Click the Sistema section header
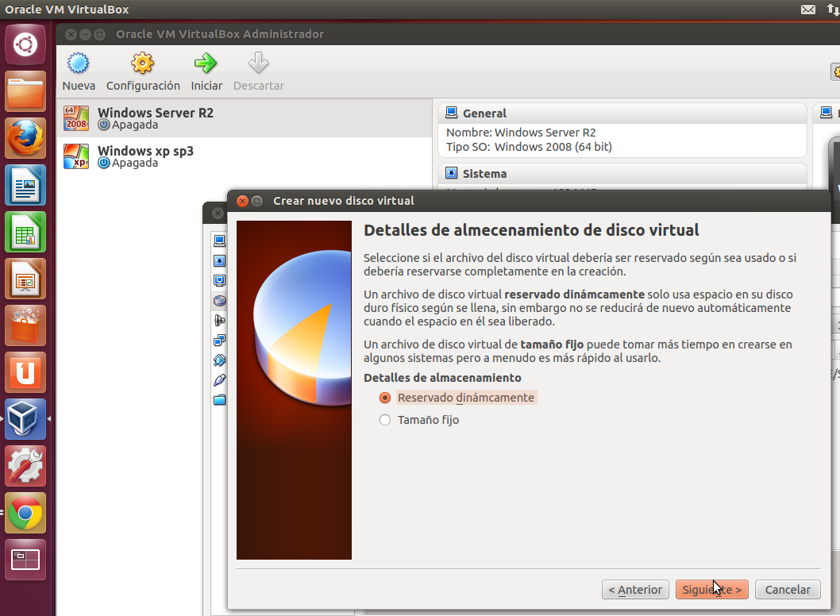Image resolution: width=840 pixels, height=616 pixels. point(622,174)
